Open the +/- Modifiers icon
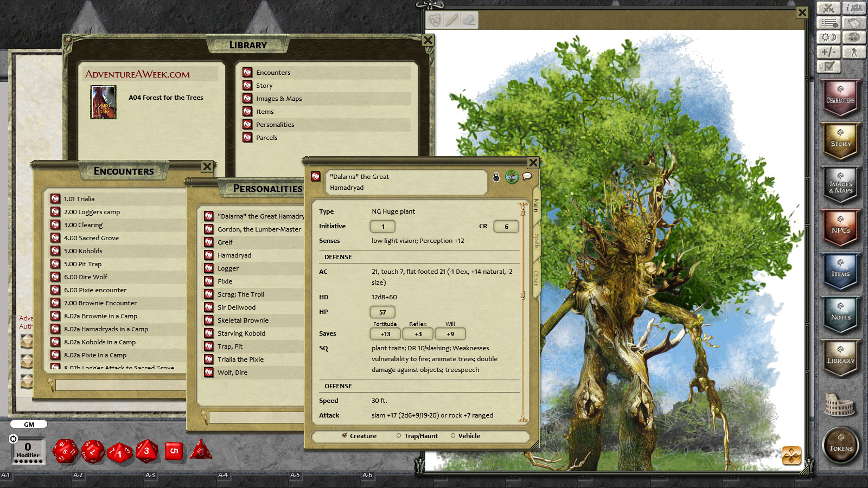The height and width of the screenshot is (488, 868). coord(828,52)
